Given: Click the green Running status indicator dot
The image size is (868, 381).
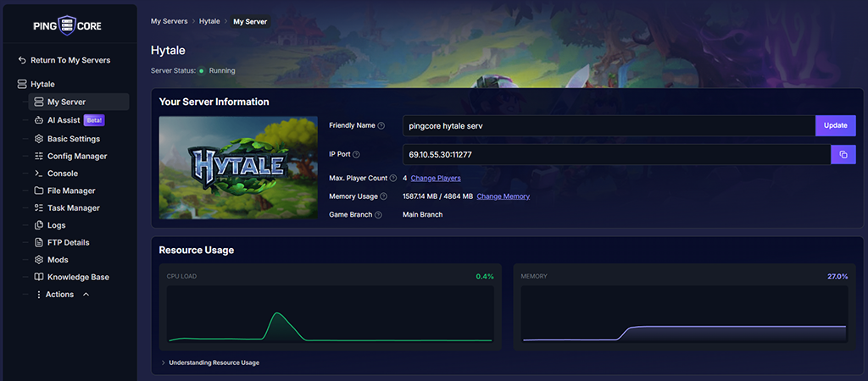Looking at the screenshot, I should coord(202,71).
